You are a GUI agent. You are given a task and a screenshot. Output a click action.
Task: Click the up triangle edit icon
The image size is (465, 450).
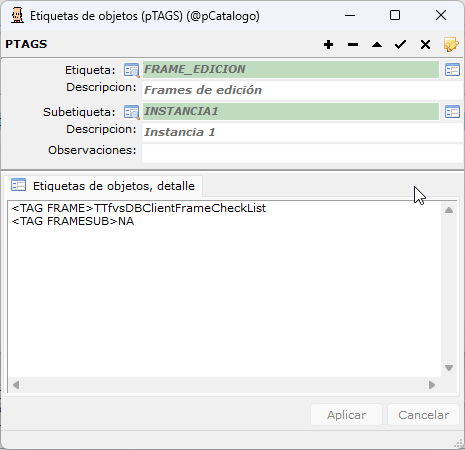377,44
